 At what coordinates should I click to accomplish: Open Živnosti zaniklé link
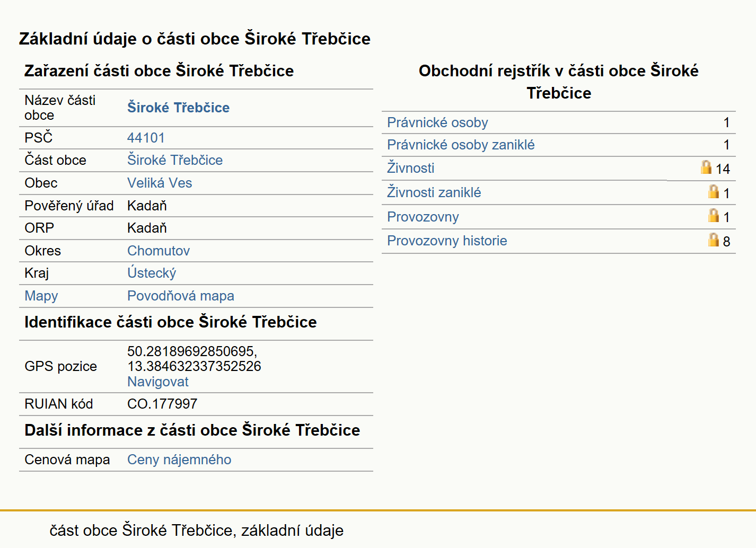click(x=434, y=192)
